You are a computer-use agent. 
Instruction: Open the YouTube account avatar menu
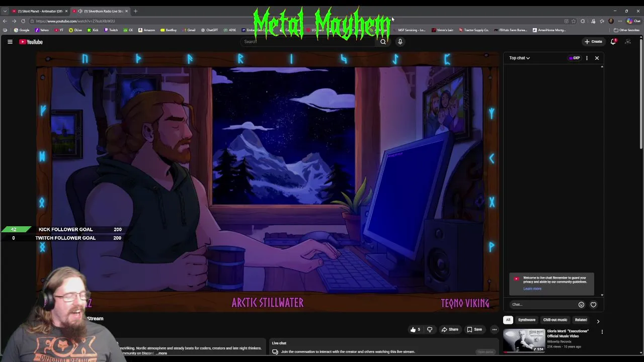tap(628, 42)
